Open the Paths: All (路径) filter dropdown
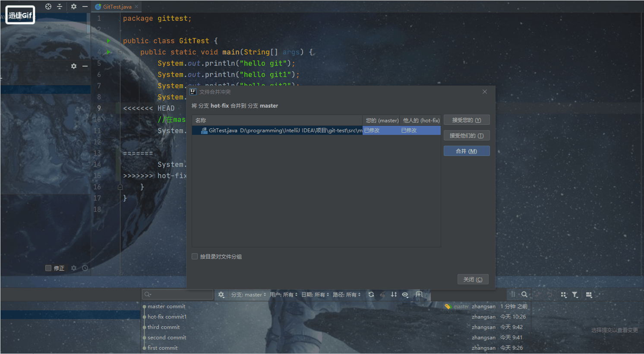644x354 pixels. coord(347,294)
